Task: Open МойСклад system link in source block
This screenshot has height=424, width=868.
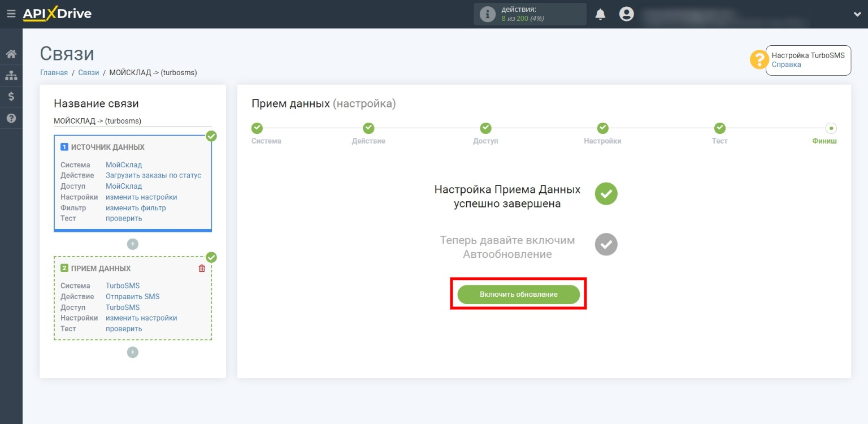Action: [x=124, y=165]
